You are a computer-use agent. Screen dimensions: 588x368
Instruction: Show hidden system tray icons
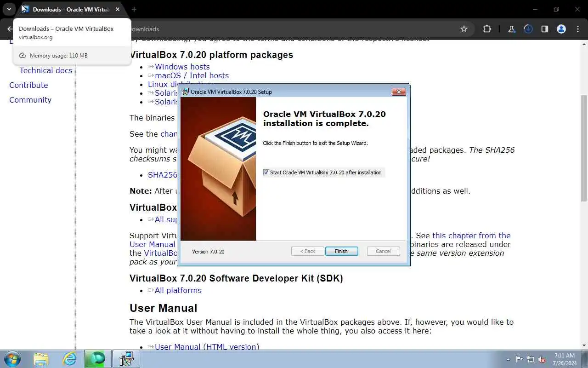coord(508,359)
